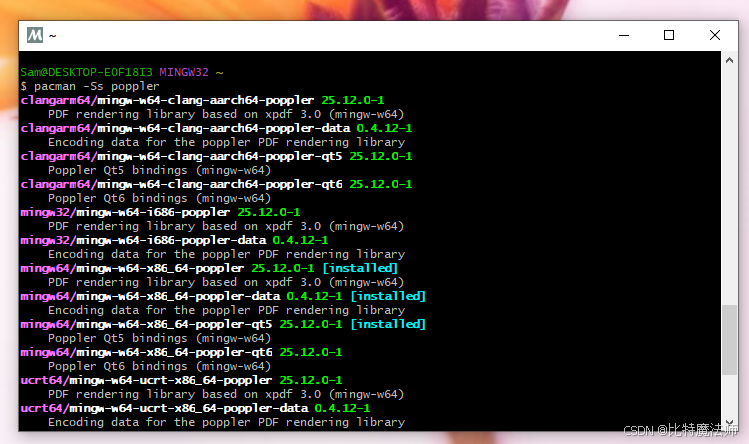Click the MSYS2 M icon in title bar

[x=35, y=35]
